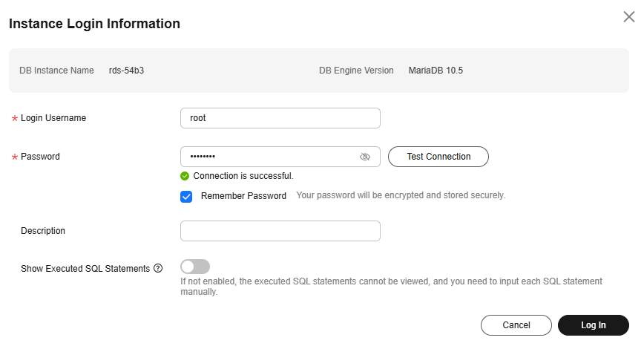Log in to the database instance

593,325
